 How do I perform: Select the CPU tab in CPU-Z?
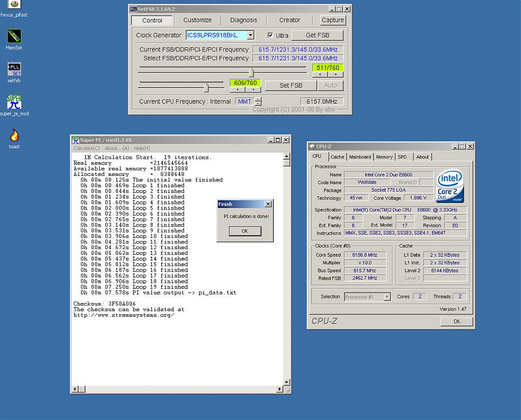(317, 157)
